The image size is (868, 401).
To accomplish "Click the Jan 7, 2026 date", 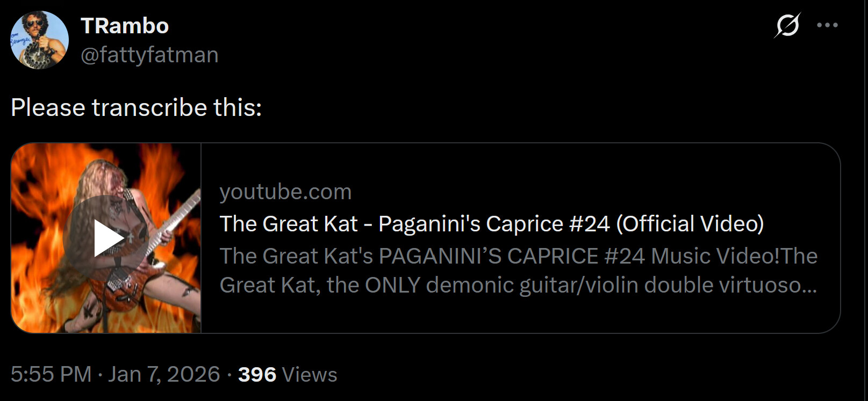I will click(164, 374).
